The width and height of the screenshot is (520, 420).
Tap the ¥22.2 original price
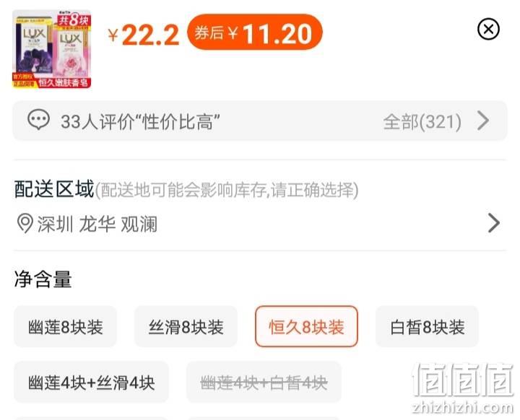coord(143,35)
